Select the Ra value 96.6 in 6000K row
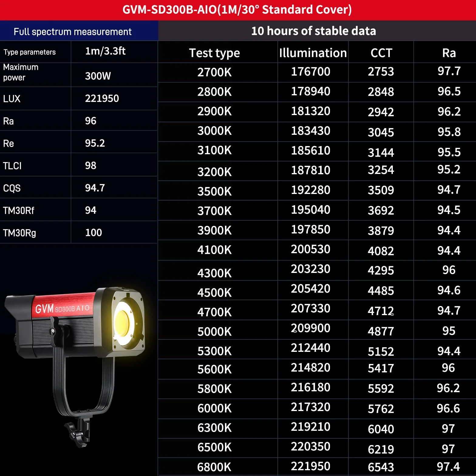The height and width of the screenshot is (476, 476). click(448, 408)
